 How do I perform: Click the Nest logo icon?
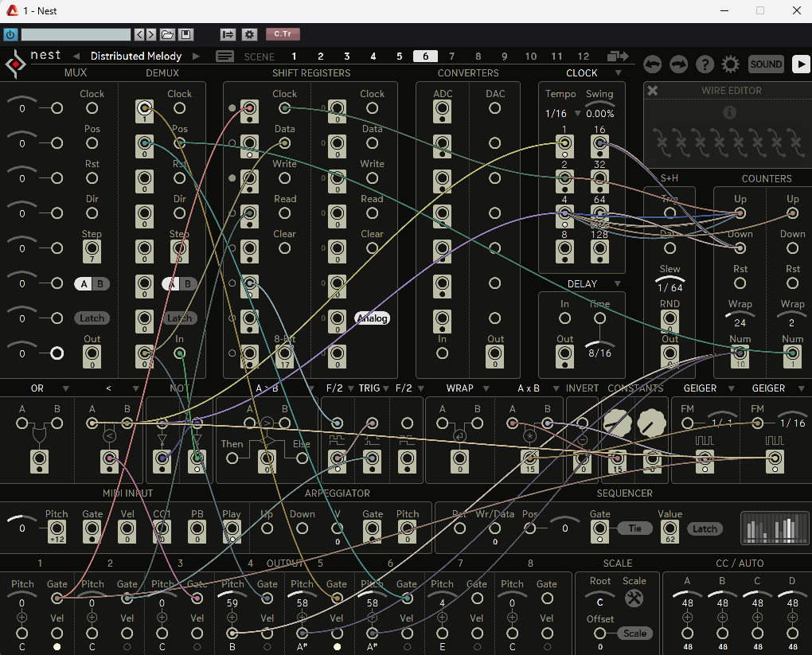click(x=16, y=64)
